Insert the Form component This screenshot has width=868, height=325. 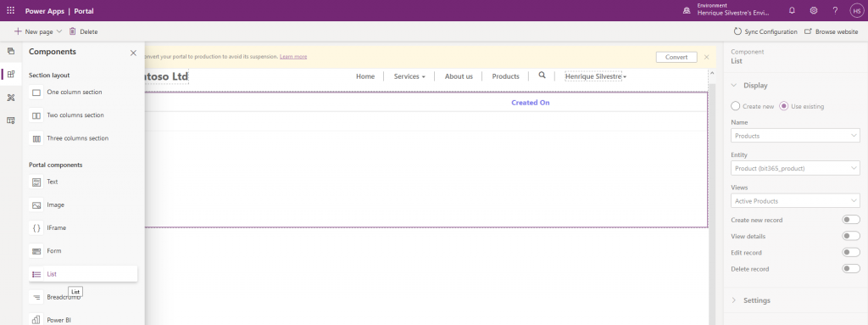[83, 251]
